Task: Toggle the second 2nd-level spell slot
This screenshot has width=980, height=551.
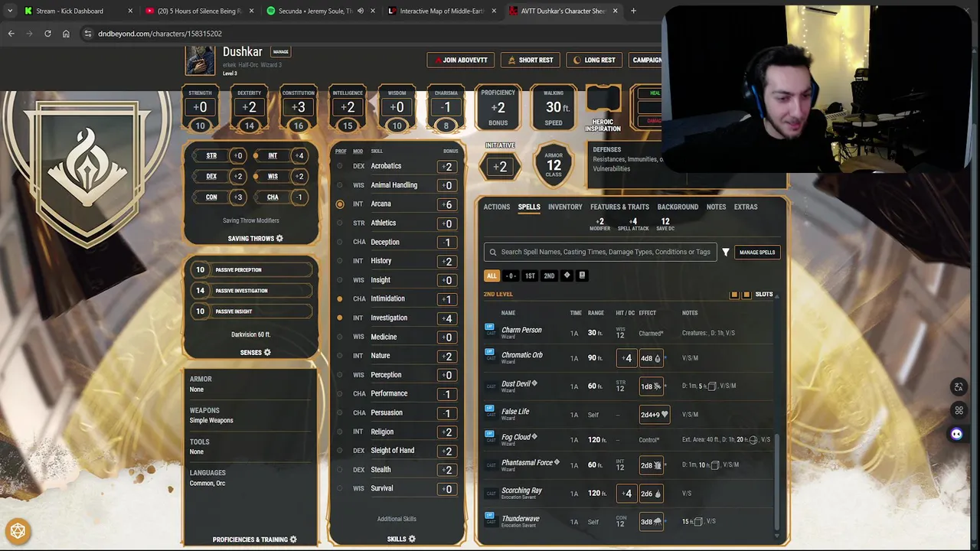Action: [x=746, y=295]
